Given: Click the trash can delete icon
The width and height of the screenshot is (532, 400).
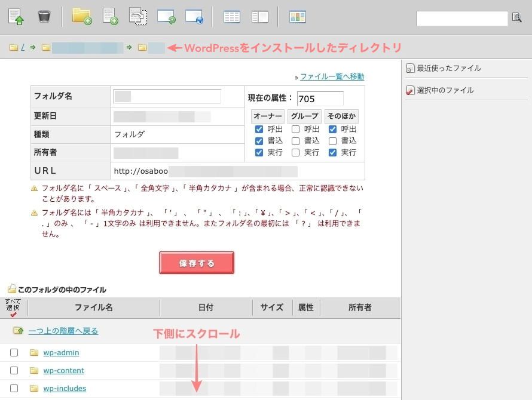Looking at the screenshot, I should click(x=44, y=16).
